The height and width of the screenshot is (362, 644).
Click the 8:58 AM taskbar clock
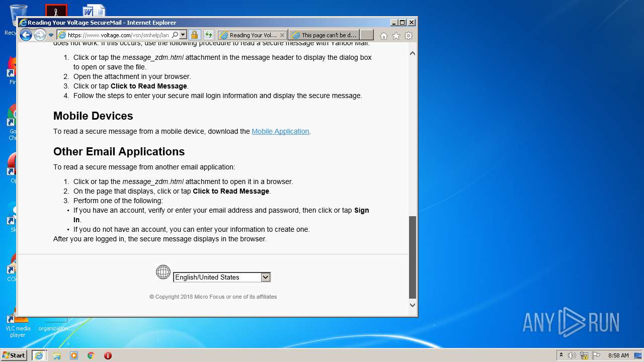(x=618, y=355)
